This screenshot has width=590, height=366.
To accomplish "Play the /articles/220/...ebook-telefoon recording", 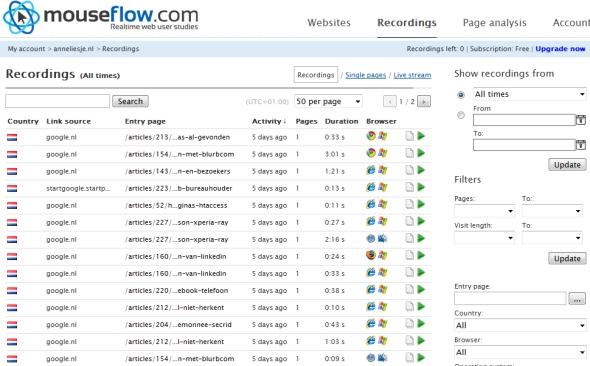I will click(421, 290).
